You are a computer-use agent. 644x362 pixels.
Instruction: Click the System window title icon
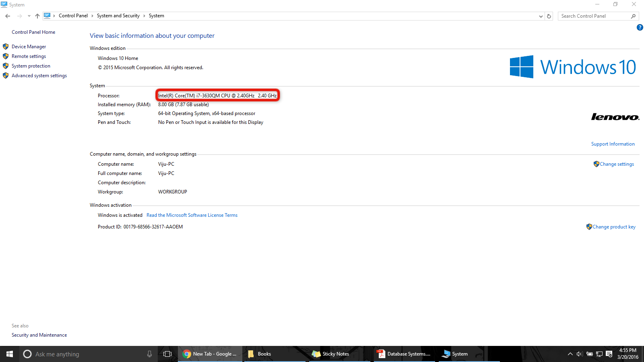coord(4,4)
